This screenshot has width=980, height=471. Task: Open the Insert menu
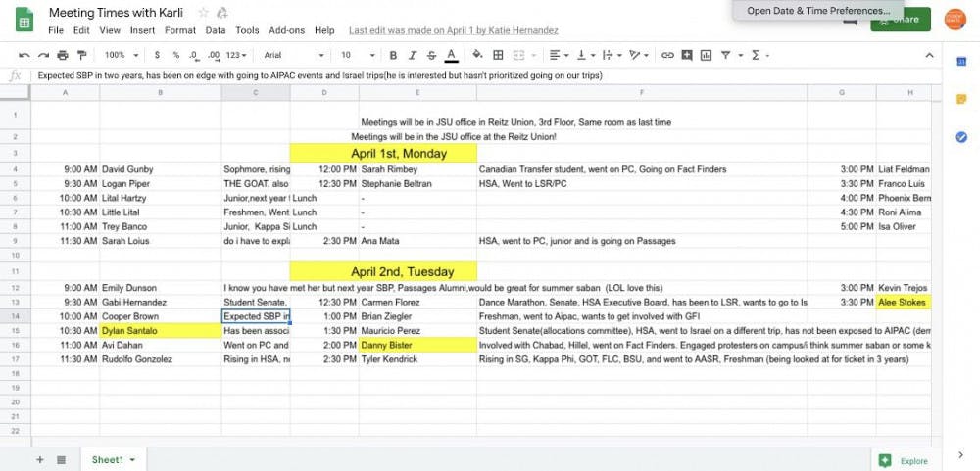142,30
